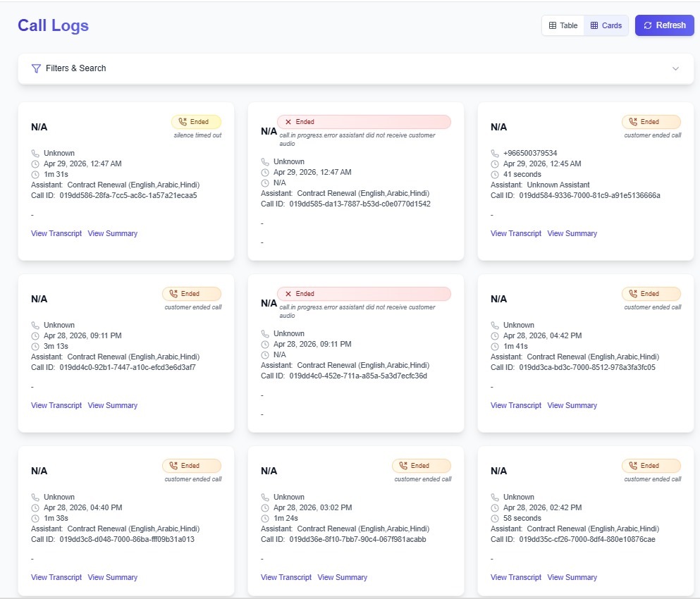Click Ended badge on 1m 24s call card
This screenshot has width=700, height=599.
click(x=422, y=466)
